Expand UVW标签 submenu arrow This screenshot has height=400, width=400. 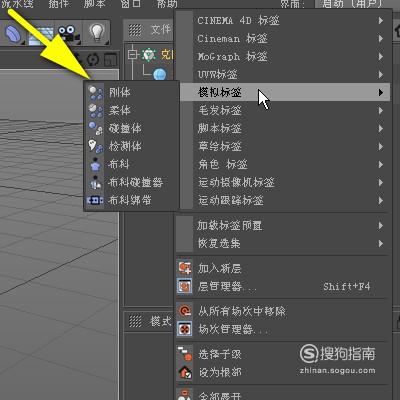coord(381,74)
